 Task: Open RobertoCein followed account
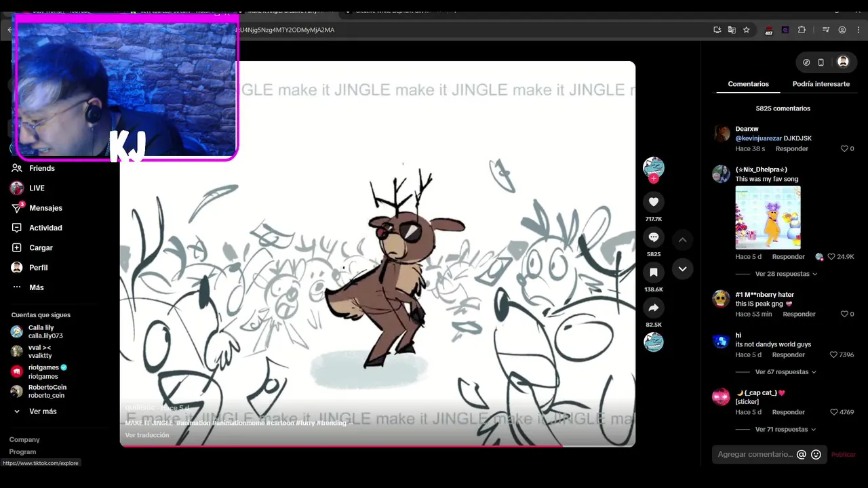pos(47,391)
